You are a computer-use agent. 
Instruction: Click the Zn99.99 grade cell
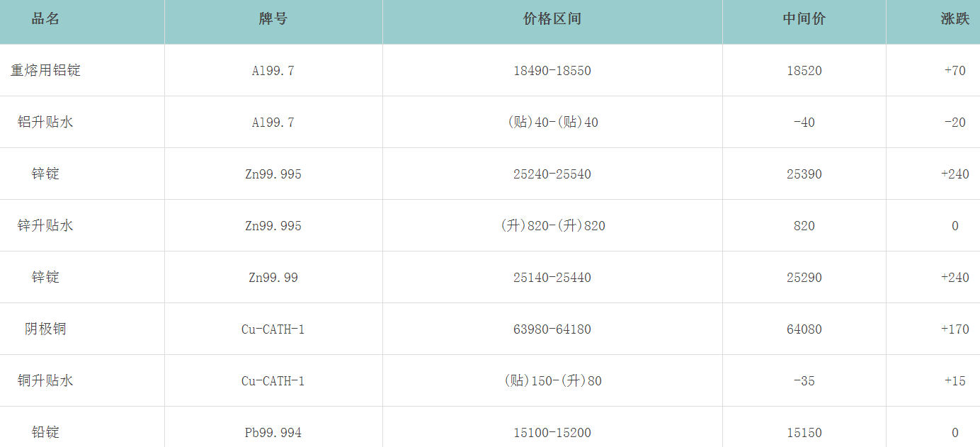point(273,278)
